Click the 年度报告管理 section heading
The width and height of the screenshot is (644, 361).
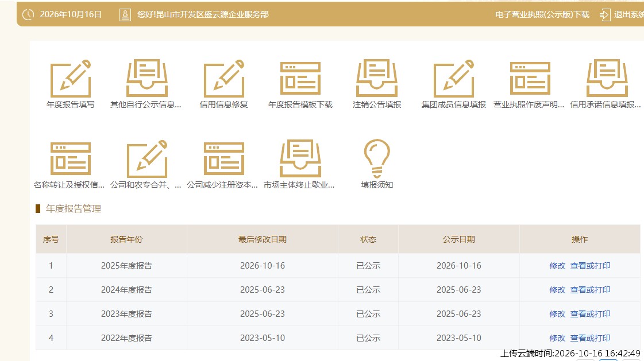click(x=74, y=209)
